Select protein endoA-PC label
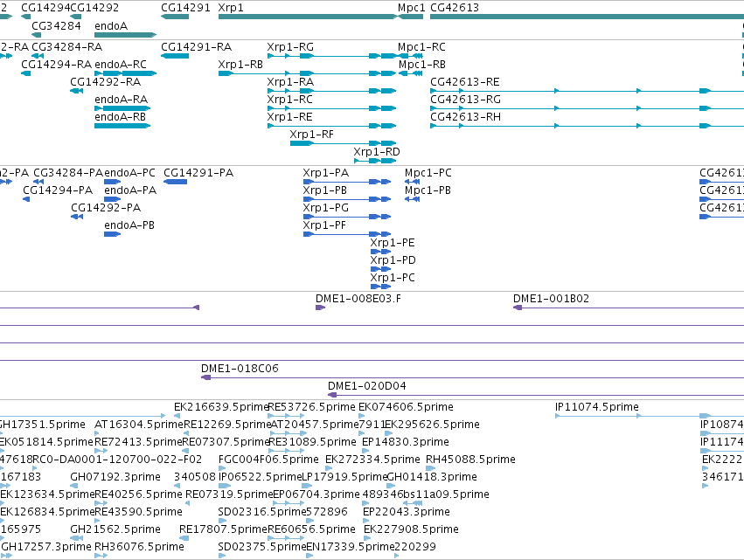The height and width of the screenshot is (560, 744). 129,173
